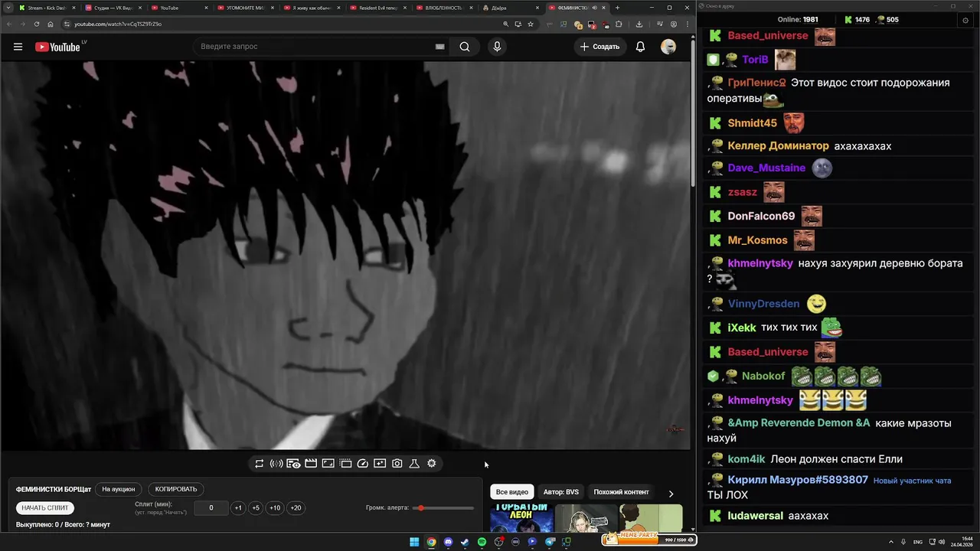Click the 'На аукцион' button
Viewport: 980px width, 551px height.
119,489
